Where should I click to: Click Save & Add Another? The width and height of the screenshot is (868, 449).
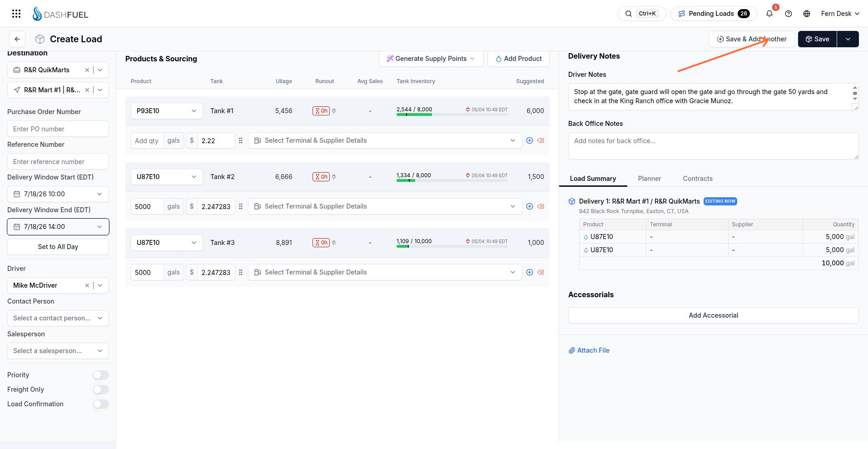tap(751, 39)
